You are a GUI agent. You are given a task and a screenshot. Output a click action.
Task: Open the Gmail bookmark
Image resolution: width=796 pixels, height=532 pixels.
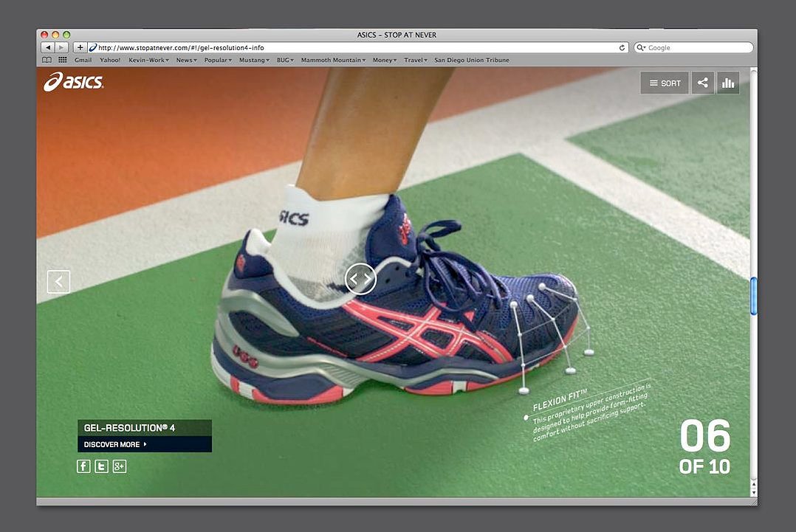click(x=83, y=60)
